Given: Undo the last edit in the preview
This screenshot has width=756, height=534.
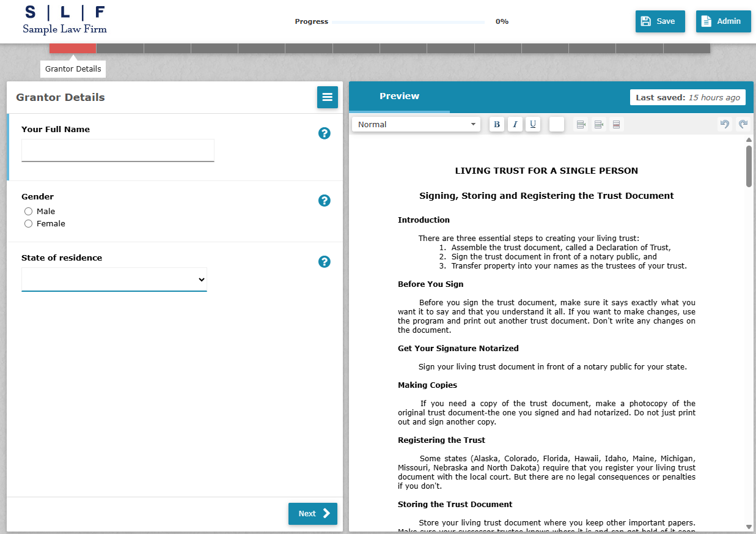Looking at the screenshot, I should [x=725, y=124].
